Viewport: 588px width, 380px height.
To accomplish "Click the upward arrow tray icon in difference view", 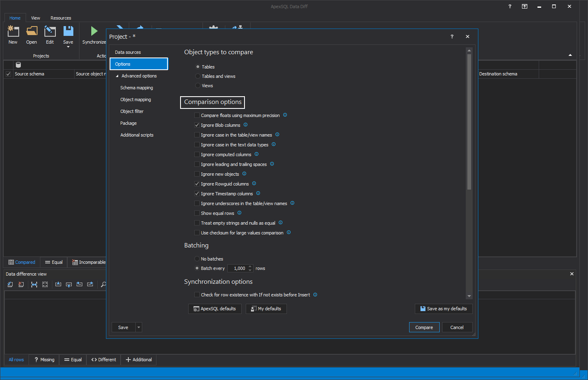I will pyautogui.click(x=69, y=285).
